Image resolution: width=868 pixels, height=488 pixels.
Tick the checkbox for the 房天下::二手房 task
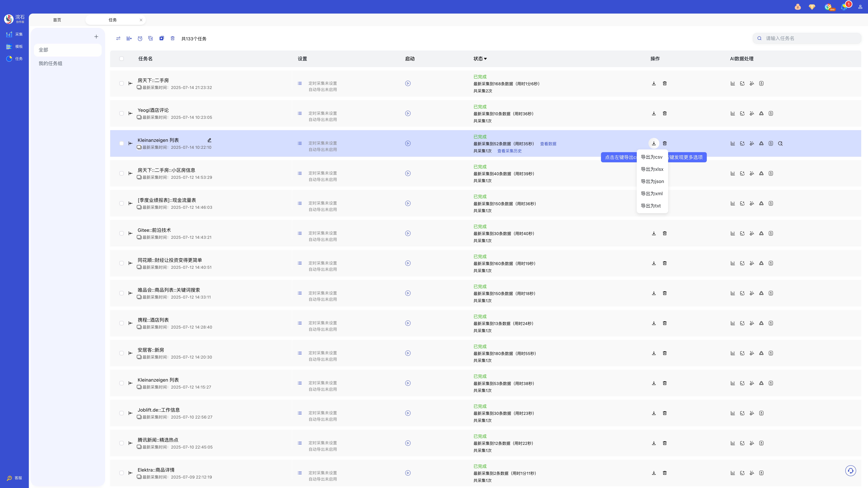(121, 84)
